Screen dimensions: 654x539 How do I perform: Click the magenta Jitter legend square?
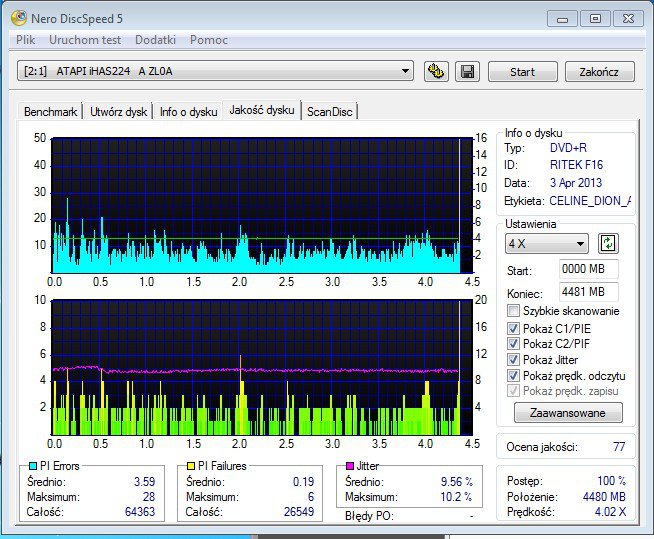(350, 466)
